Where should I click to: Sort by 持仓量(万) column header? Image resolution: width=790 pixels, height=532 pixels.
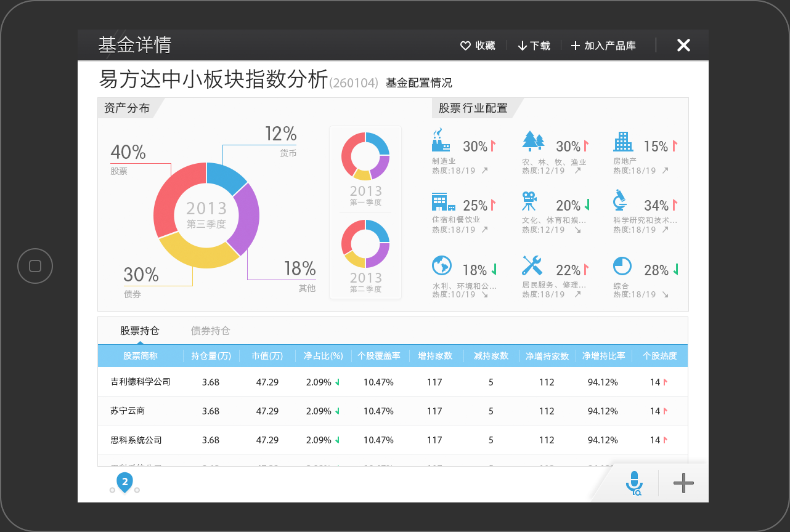(211, 356)
